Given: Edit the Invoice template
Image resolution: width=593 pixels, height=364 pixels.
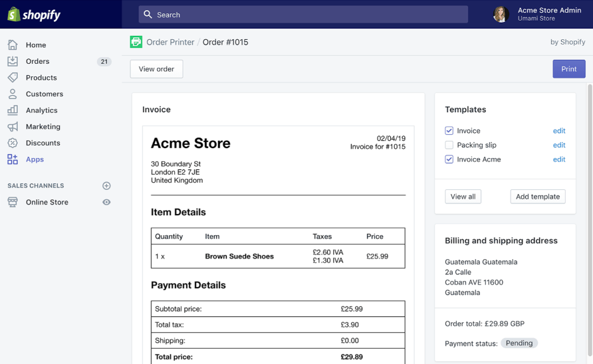Looking at the screenshot, I should click(x=559, y=131).
